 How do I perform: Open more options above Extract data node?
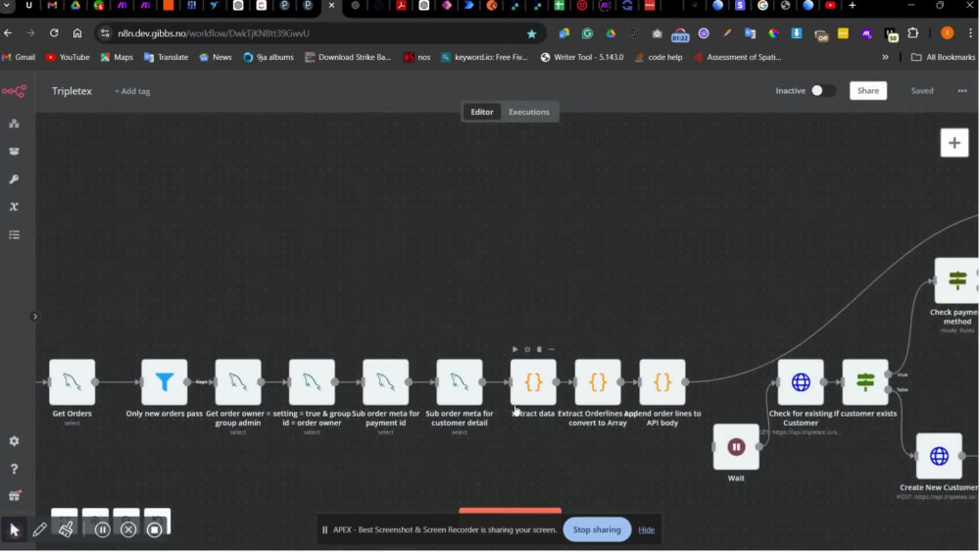(x=551, y=349)
